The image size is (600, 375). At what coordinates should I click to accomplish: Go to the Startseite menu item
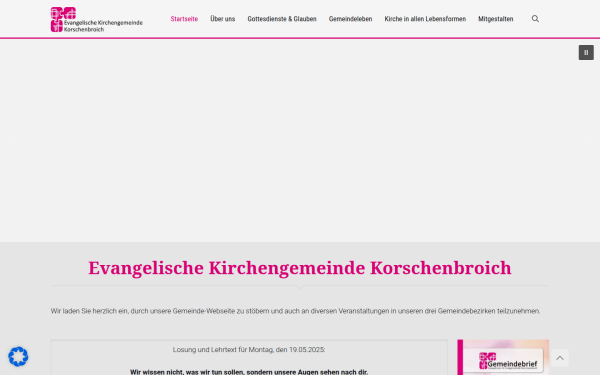(x=184, y=19)
